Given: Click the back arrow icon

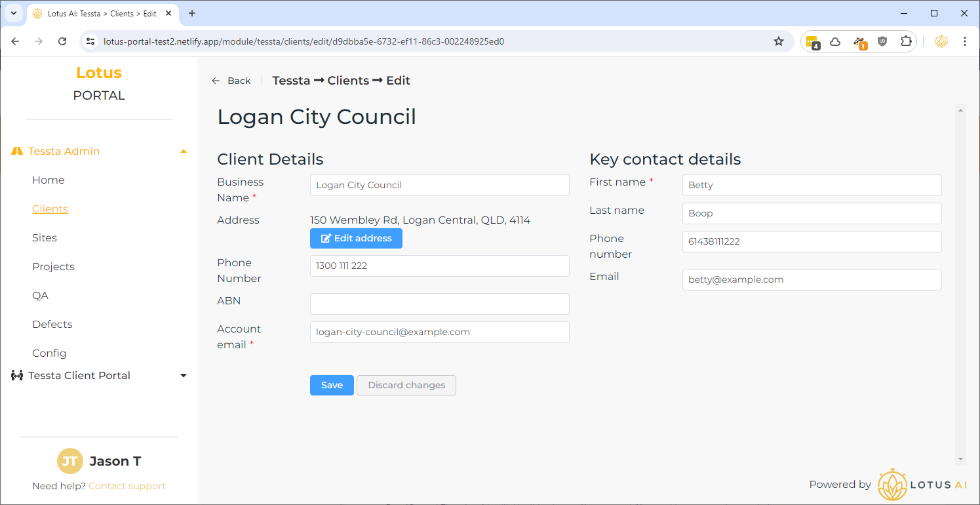Looking at the screenshot, I should click(x=216, y=81).
